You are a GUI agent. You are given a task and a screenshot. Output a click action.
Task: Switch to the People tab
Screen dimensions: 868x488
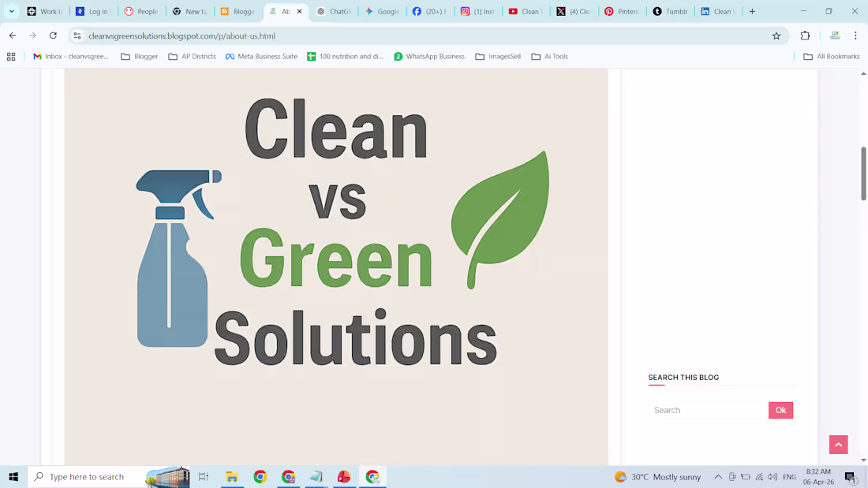tap(142, 11)
